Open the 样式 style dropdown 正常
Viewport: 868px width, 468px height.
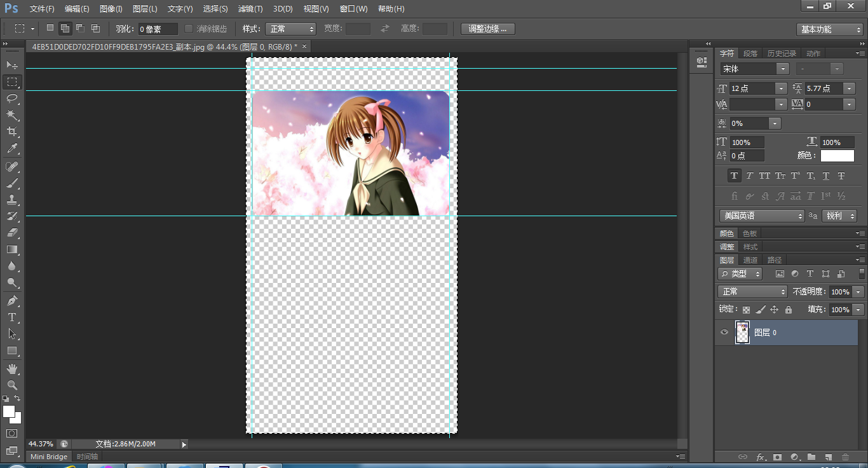290,29
